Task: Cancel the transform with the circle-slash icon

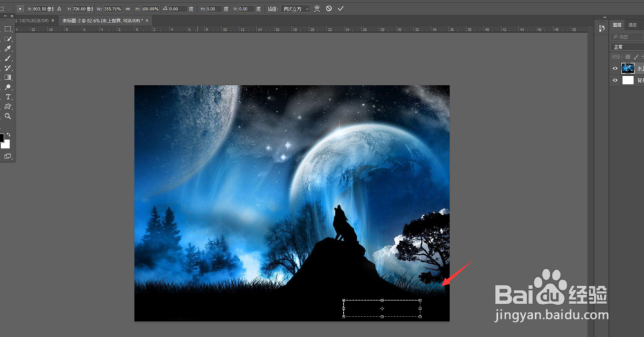Action: pyautogui.click(x=329, y=8)
